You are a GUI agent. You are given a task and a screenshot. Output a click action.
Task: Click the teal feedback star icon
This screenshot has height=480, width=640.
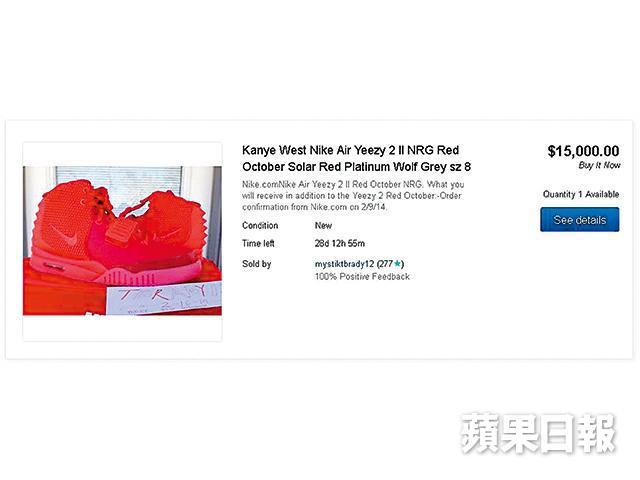click(x=397, y=264)
